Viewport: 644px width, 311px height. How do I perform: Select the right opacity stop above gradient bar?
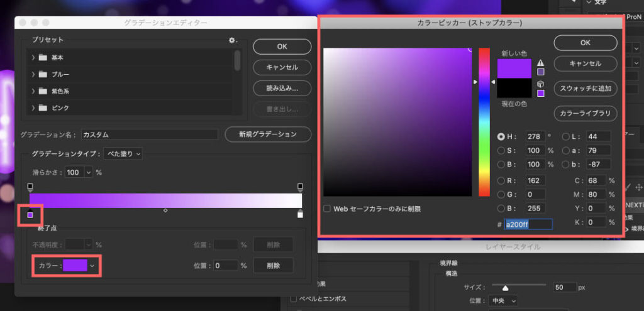click(x=300, y=187)
